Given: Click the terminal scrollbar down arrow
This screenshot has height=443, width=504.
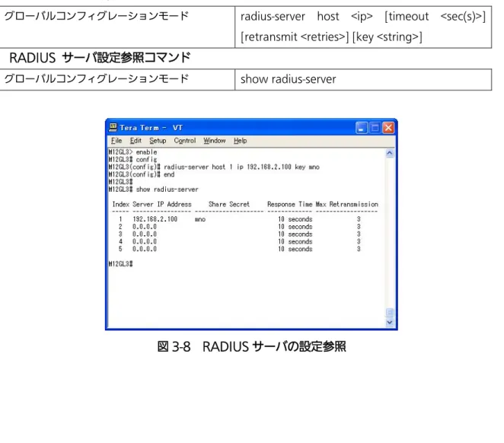Looking at the screenshot, I should 390,322.
